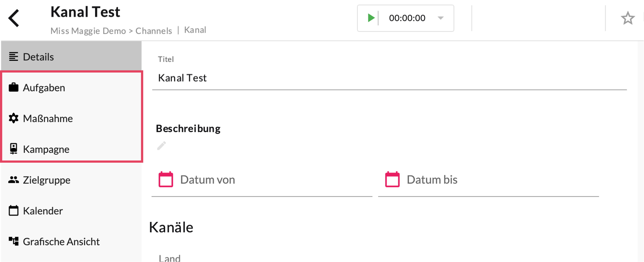
Task: Click the Kampagne sidebar icon
Action: click(x=14, y=149)
